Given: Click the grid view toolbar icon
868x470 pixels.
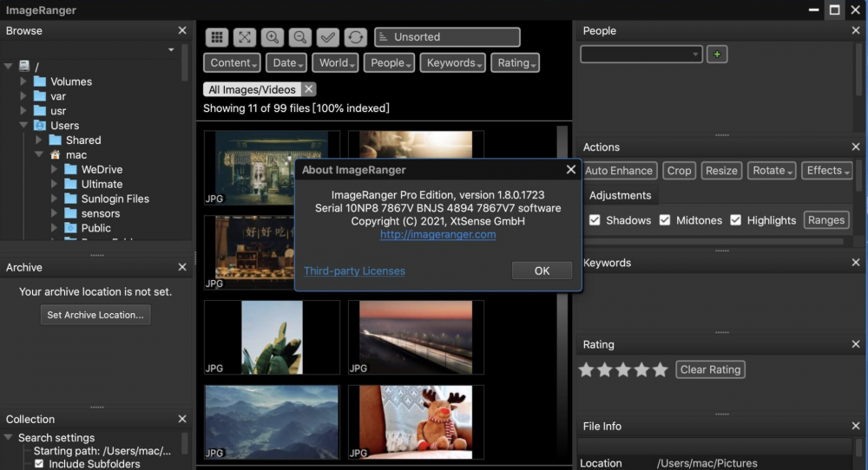Looking at the screenshot, I should (217, 37).
